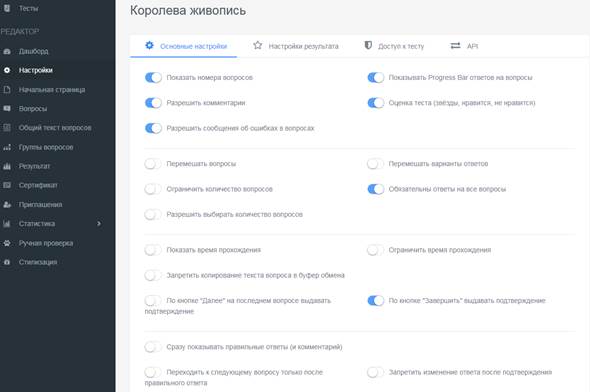Click the Стилизация sidebar icon

pyautogui.click(x=7, y=262)
